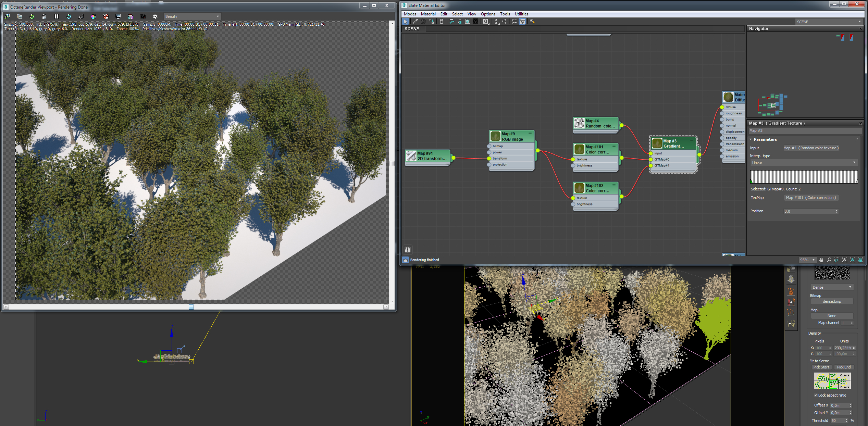Click the Pick Start button
Image resolution: width=868 pixels, height=426 pixels.
(x=821, y=367)
